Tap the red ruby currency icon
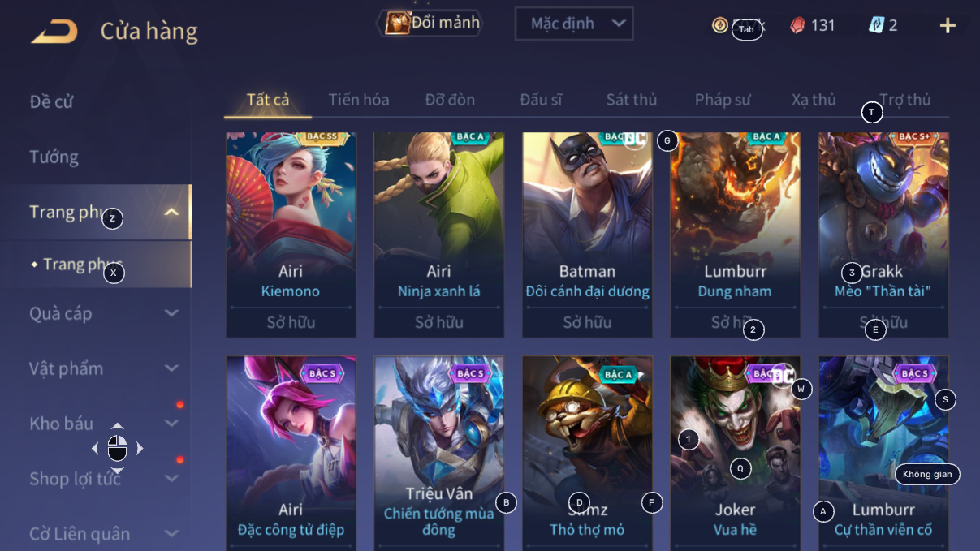980x551 pixels. pos(797,25)
